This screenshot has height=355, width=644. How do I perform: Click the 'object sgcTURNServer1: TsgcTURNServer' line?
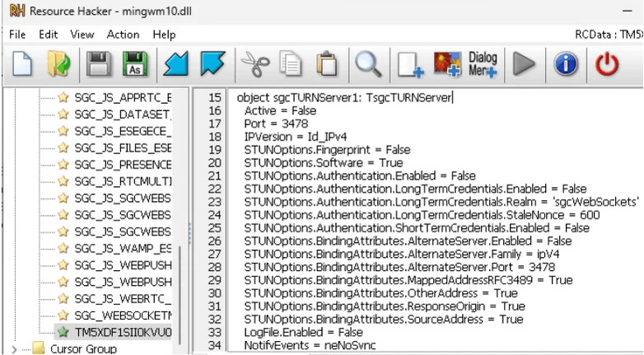click(344, 98)
